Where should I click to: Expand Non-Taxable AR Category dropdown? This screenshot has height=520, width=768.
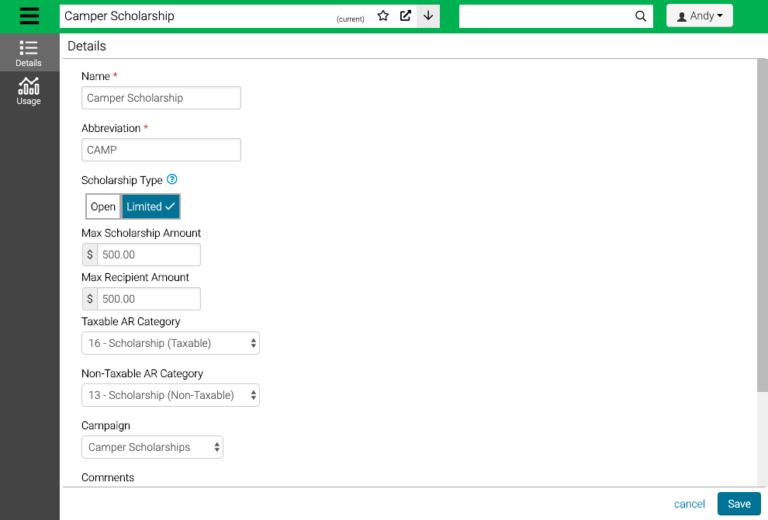click(170, 395)
